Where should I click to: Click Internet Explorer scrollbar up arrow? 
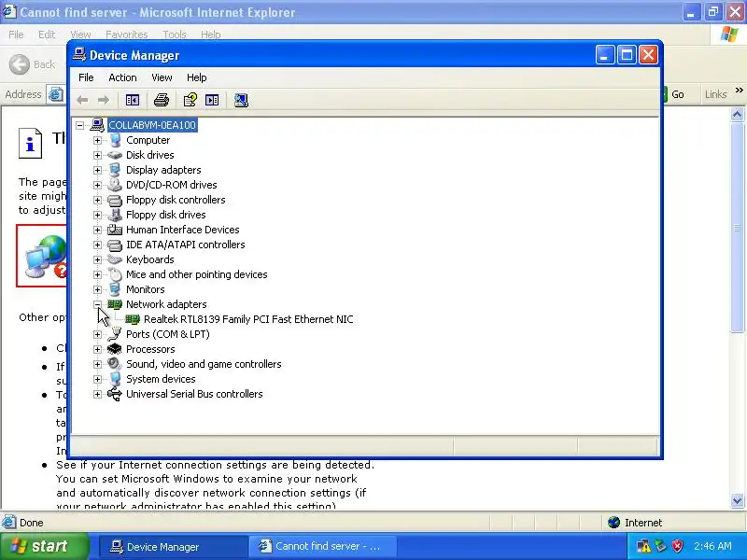[x=737, y=114]
